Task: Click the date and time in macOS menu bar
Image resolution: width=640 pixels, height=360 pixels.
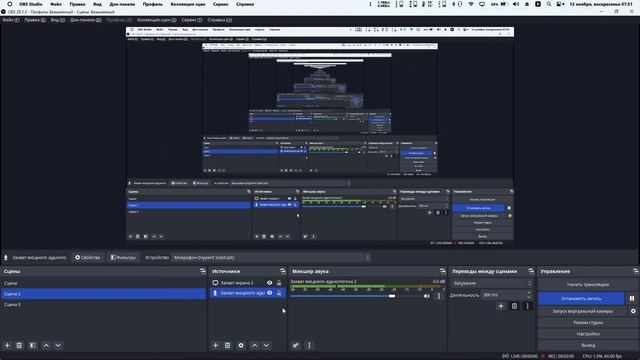Action: [602, 4]
